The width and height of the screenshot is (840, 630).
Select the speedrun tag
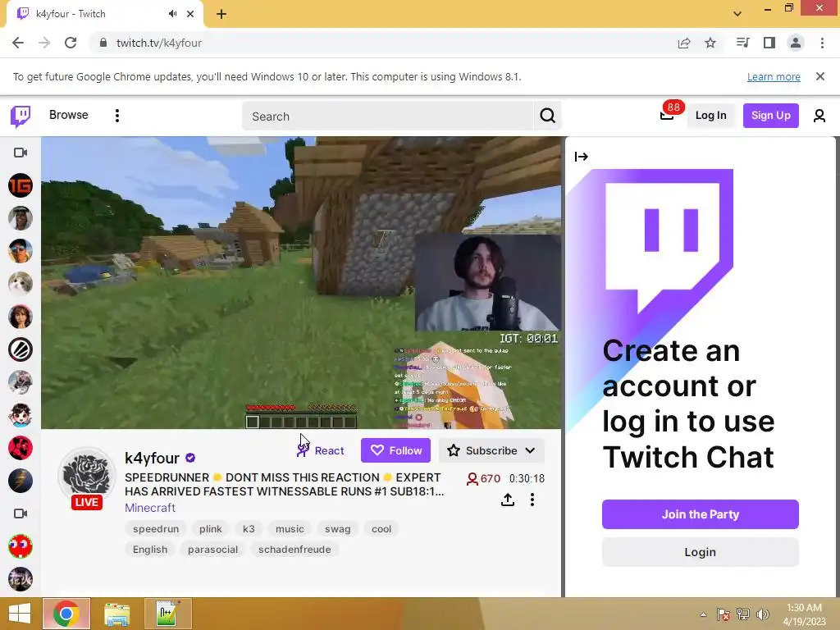click(156, 529)
